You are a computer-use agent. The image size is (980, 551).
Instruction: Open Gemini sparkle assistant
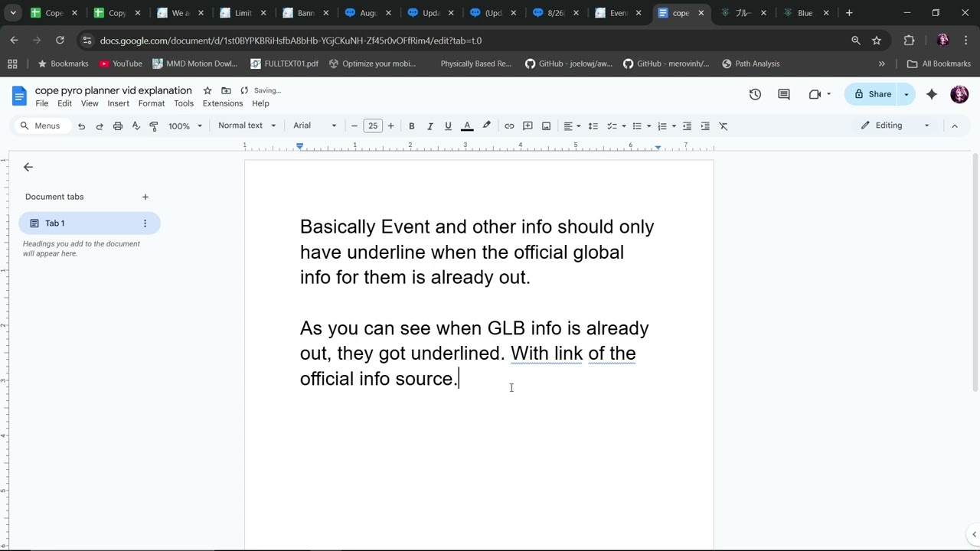[932, 94]
